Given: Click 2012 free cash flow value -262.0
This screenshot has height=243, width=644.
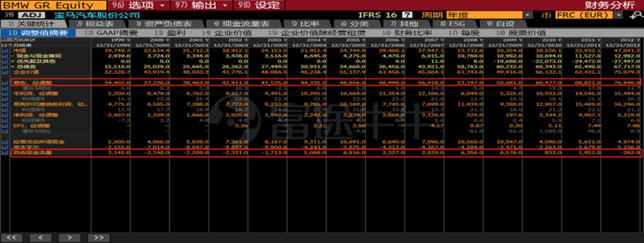Looking at the screenshot, I should tap(630, 152).
